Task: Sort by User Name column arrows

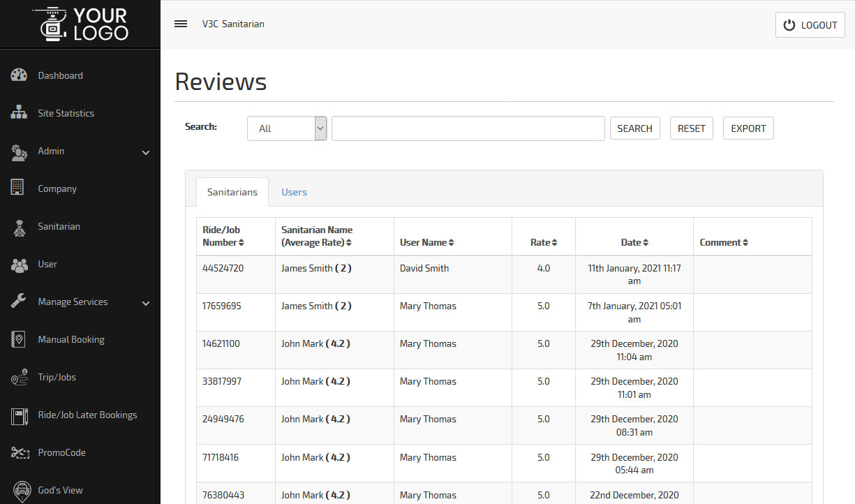Action: point(452,243)
